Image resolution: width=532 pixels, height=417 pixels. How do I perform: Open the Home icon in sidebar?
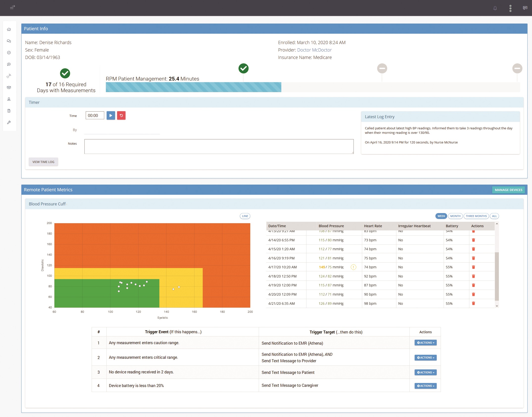tap(9, 29)
